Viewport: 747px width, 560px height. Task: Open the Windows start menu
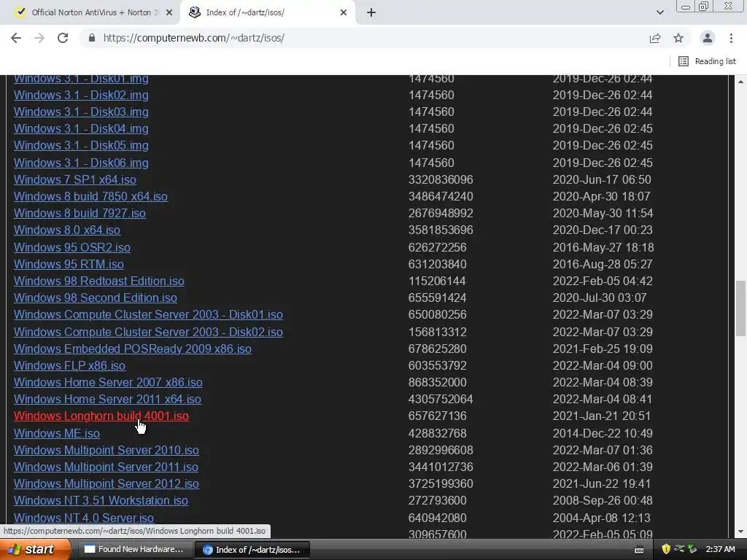(35, 550)
